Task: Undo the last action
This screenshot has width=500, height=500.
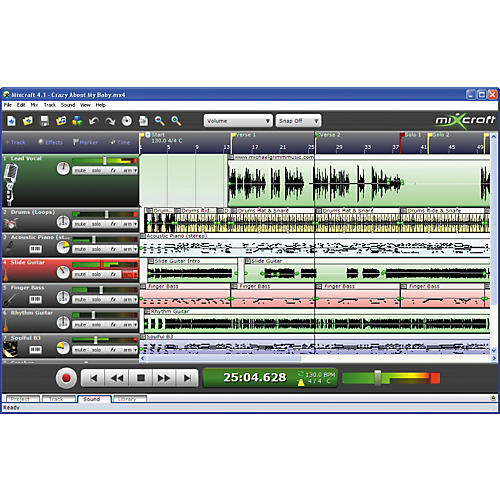Action: (94, 121)
